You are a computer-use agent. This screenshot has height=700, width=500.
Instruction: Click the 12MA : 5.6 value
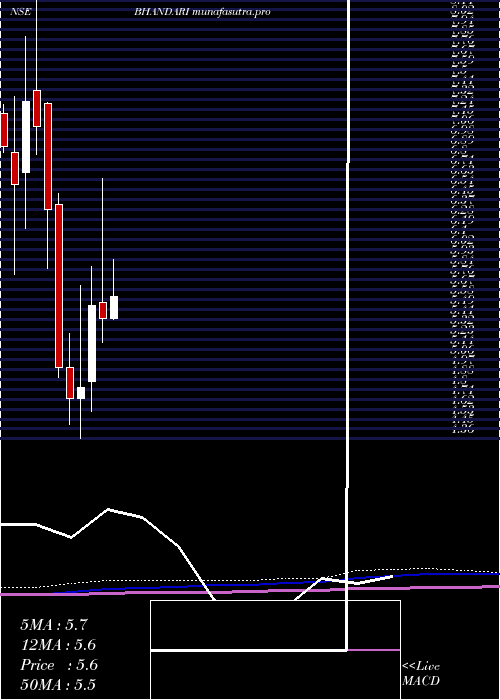58,645
